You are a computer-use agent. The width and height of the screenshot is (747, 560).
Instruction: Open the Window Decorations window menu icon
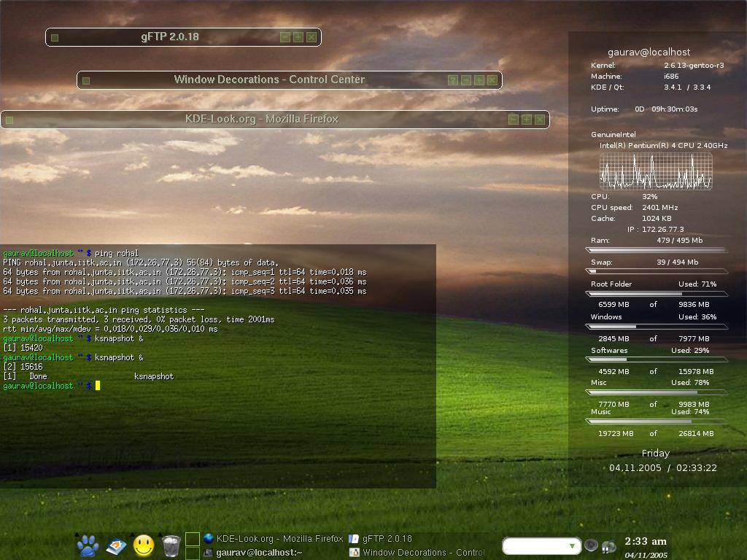point(86,80)
